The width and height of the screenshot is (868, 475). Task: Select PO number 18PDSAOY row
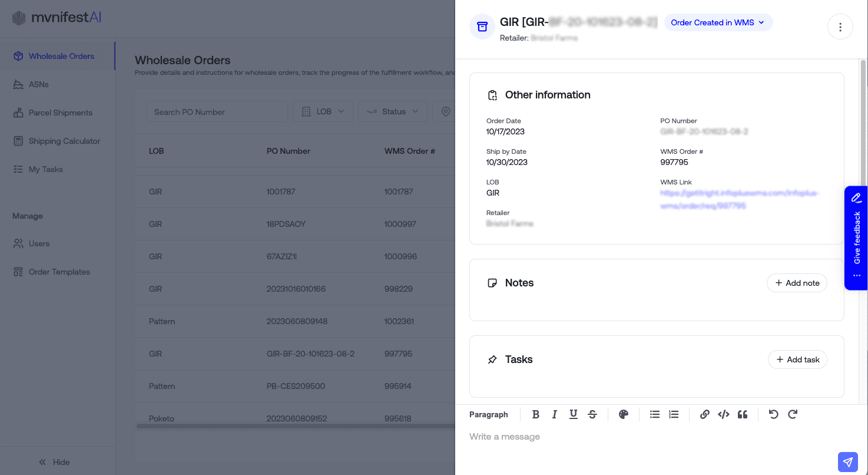click(295, 224)
